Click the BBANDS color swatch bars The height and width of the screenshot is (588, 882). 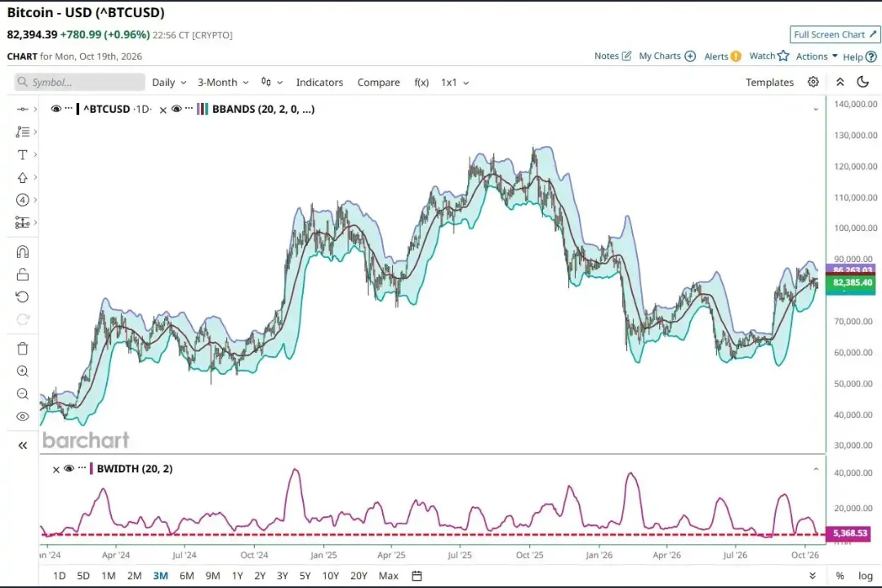(203, 109)
